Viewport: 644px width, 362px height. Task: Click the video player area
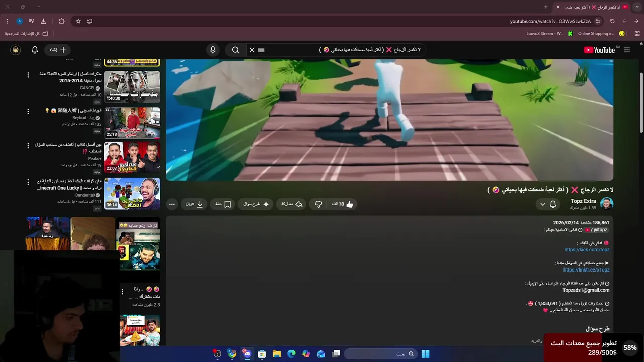click(389, 120)
